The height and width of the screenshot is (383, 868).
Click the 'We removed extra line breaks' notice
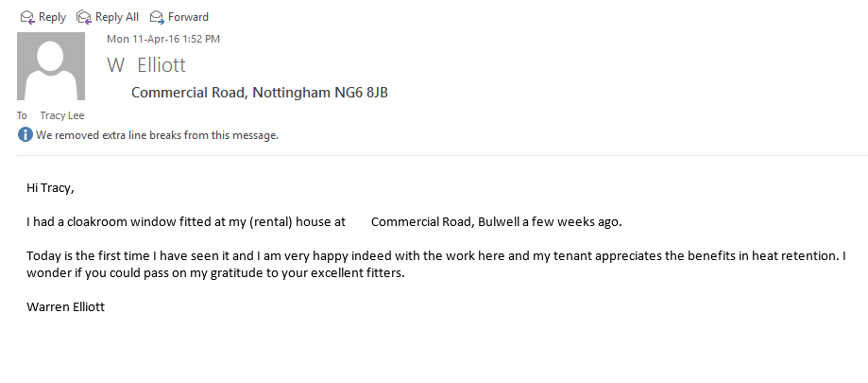(157, 135)
